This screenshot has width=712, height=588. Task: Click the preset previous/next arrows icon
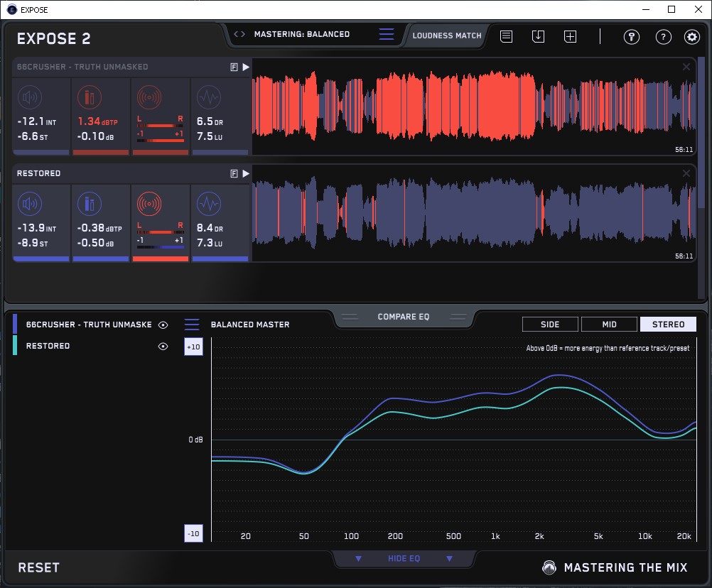pos(239,34)
